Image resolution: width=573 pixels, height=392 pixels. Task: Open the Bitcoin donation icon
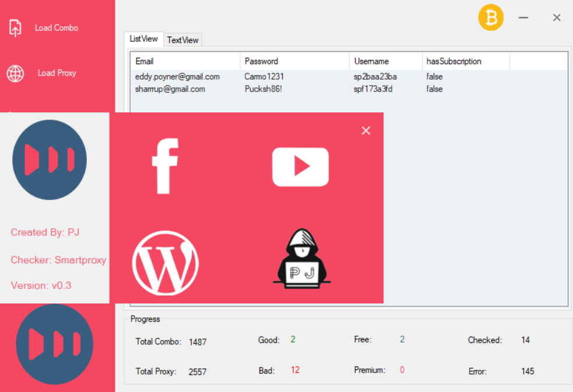(x=491, y=18)
